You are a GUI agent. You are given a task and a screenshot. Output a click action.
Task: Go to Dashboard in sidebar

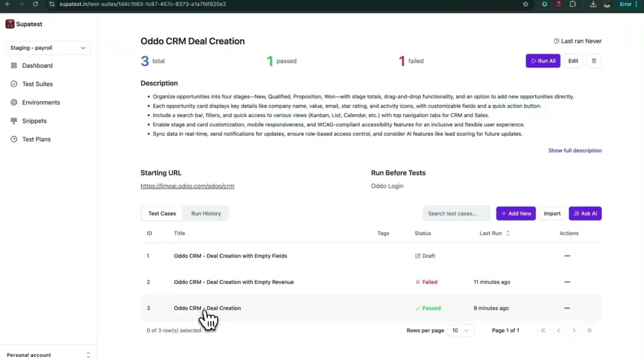click(37, 65)
